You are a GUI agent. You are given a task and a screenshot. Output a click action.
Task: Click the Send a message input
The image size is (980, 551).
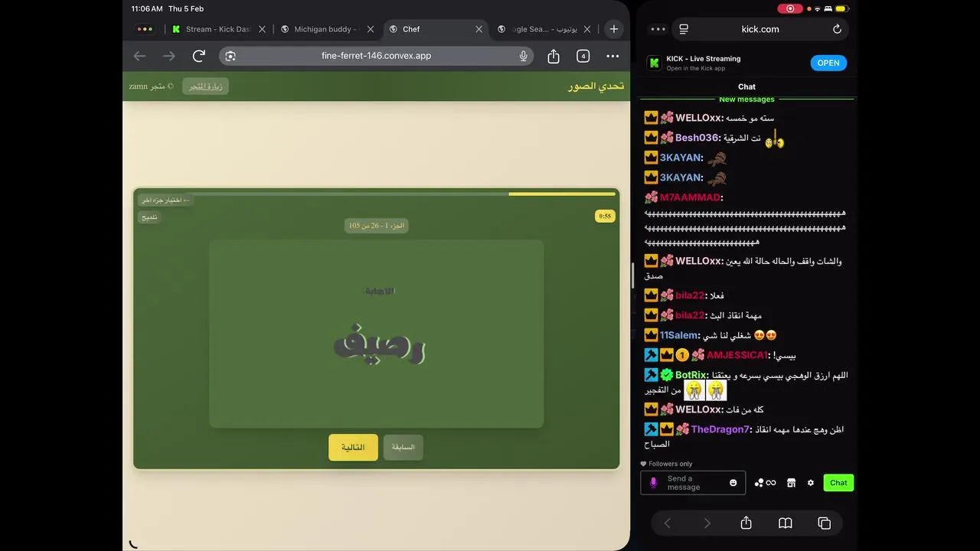pos(693,483)
